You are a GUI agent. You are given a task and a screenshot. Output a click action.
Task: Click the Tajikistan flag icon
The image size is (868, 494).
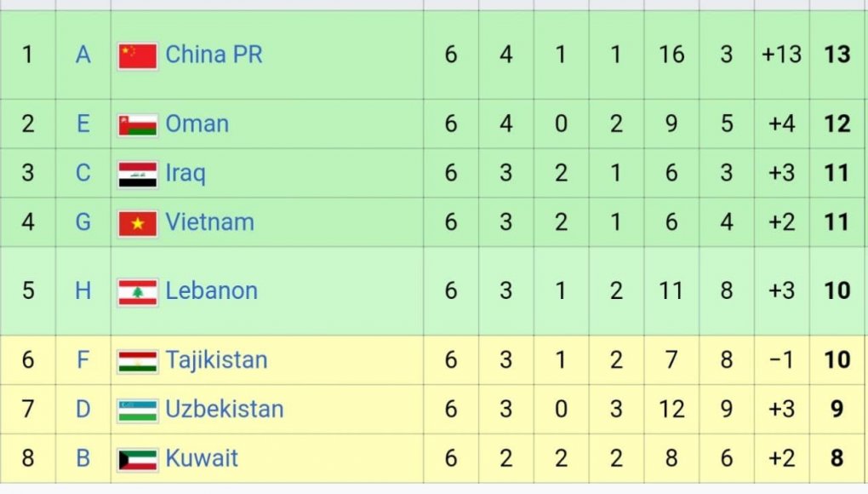click(137, 362)
